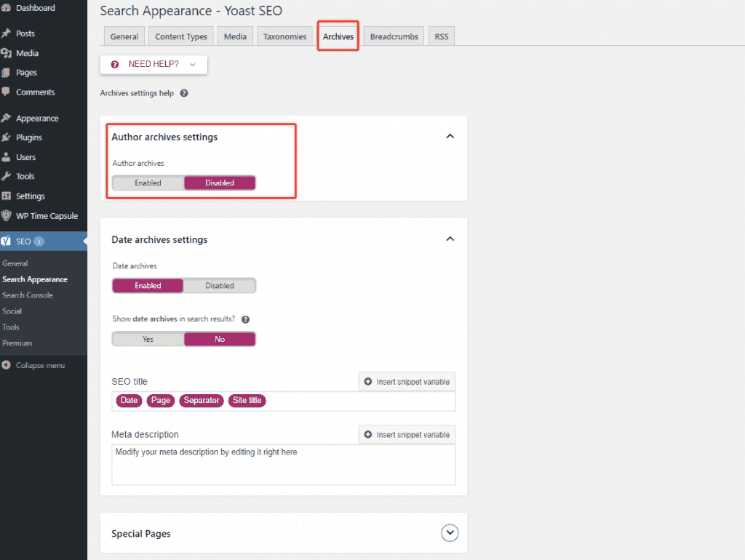Viewport: 745px width, 560px height.
Task: Insert snippet variable for SEO title
Action: tap(407, 382)
